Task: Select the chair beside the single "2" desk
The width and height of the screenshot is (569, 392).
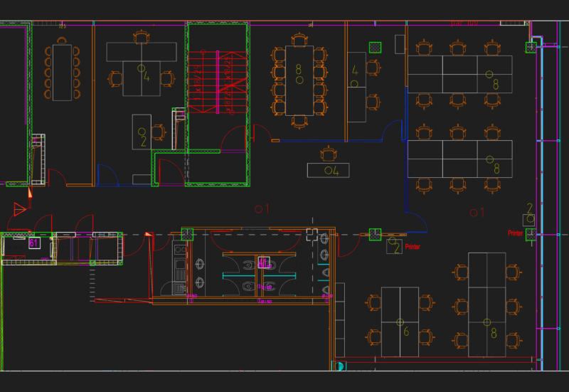Action: 158,132
